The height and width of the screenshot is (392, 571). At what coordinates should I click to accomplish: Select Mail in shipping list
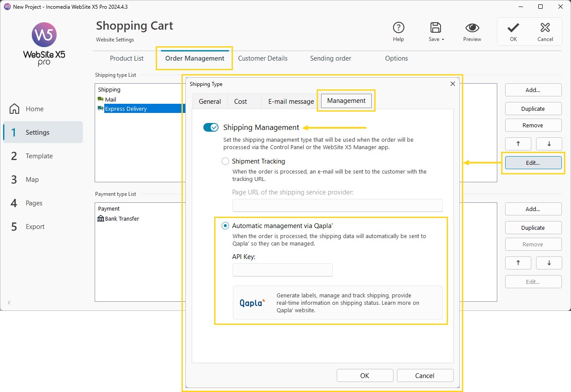click(110, 99)
